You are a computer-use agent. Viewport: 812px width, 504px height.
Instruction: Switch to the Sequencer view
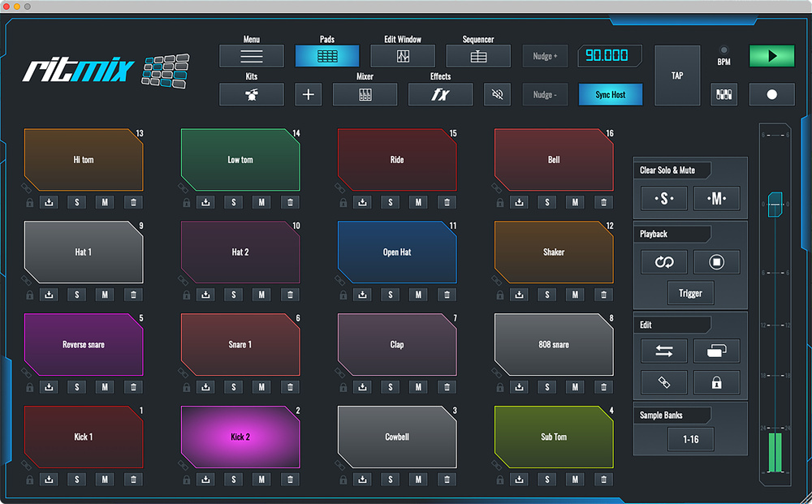[x=478, y=57]
